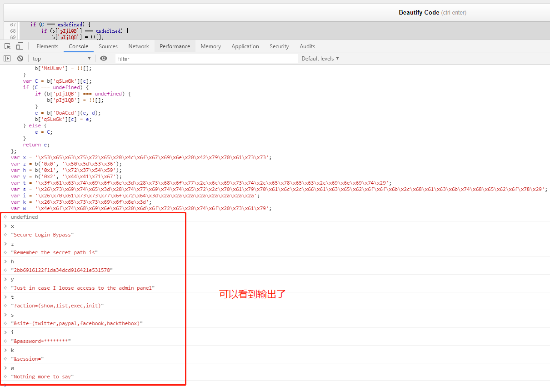Switch to the Memory tab
Image resolution: width=550 pixels, height=392 pixels.
[x=210, y=46]
